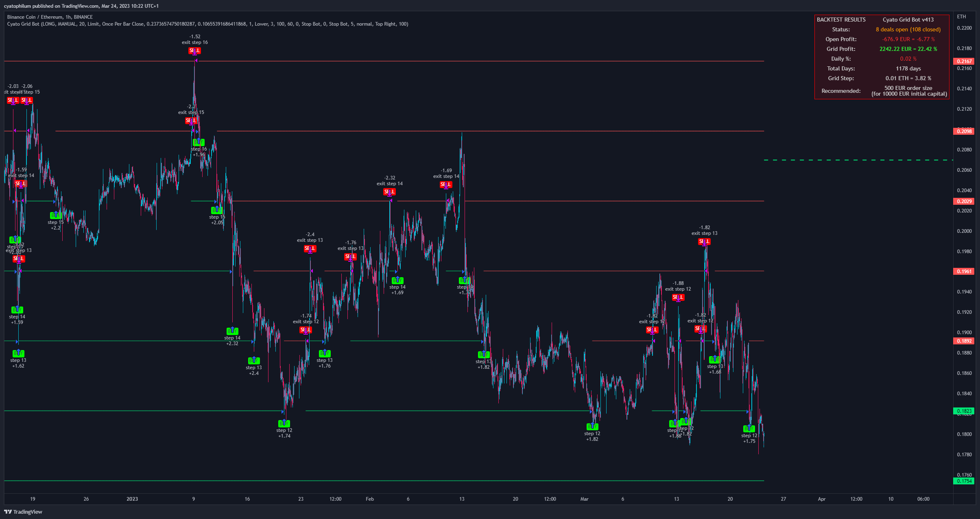Viewport: 980px width, 519px height.
Task: Click the red 0.1892 price label
Action: (964, 341)
